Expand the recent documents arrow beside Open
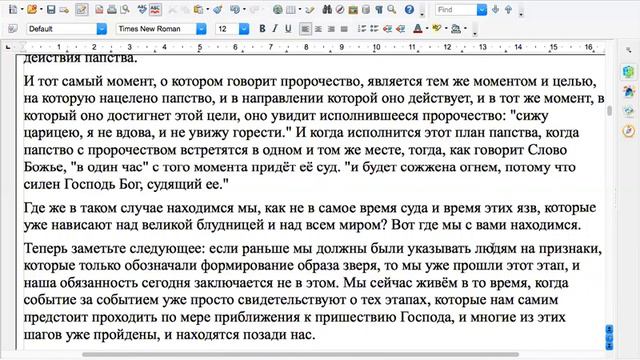The width and height of the screenshot is (640, 360). 41,9
